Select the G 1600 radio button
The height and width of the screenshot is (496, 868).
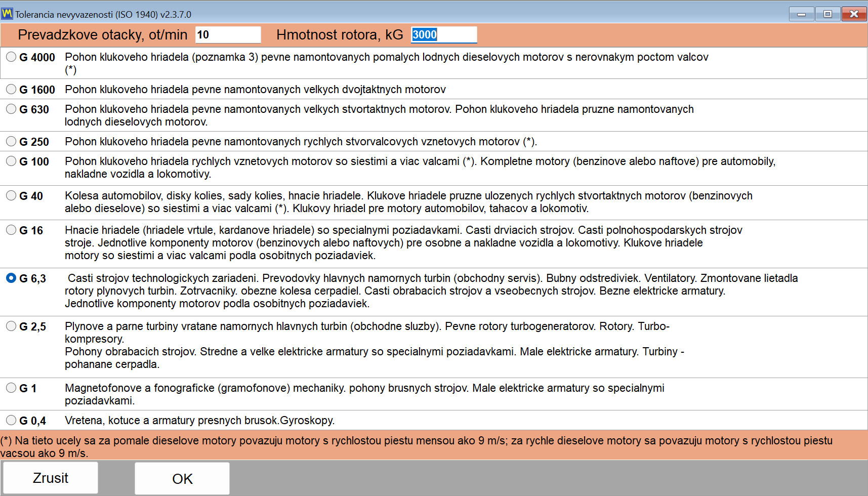tap(11, 90)
